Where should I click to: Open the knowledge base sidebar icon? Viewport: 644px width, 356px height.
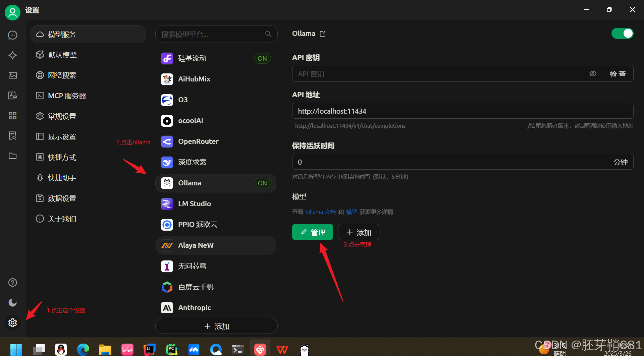[x=12, y=136]
